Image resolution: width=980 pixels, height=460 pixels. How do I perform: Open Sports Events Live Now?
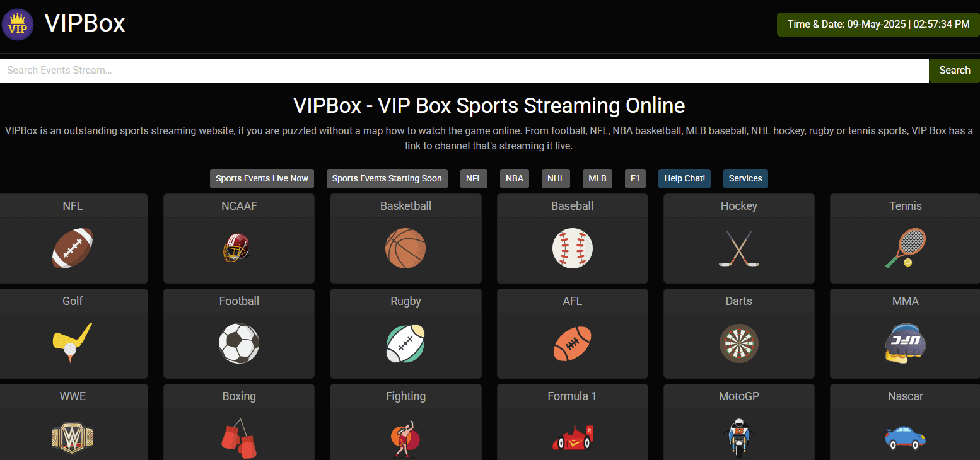point(262,178)
